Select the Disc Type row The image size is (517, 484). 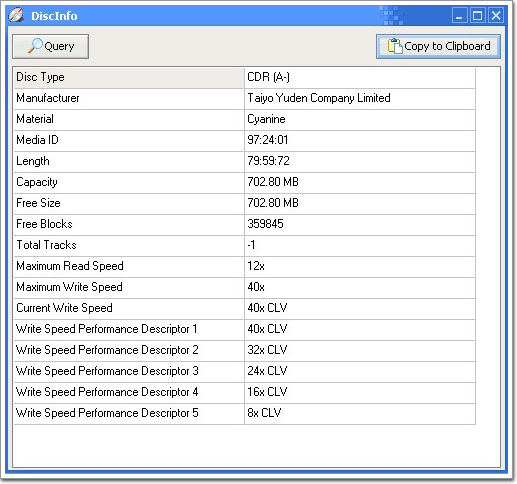tap(245, 78)
